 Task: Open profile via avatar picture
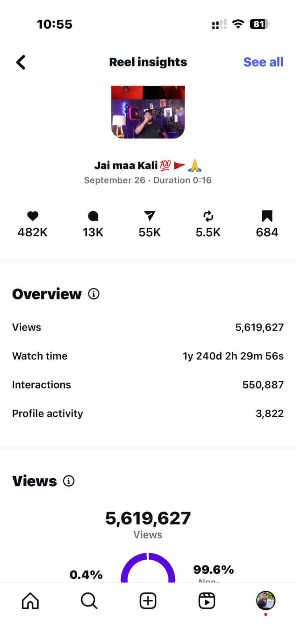tap(265, 601)
